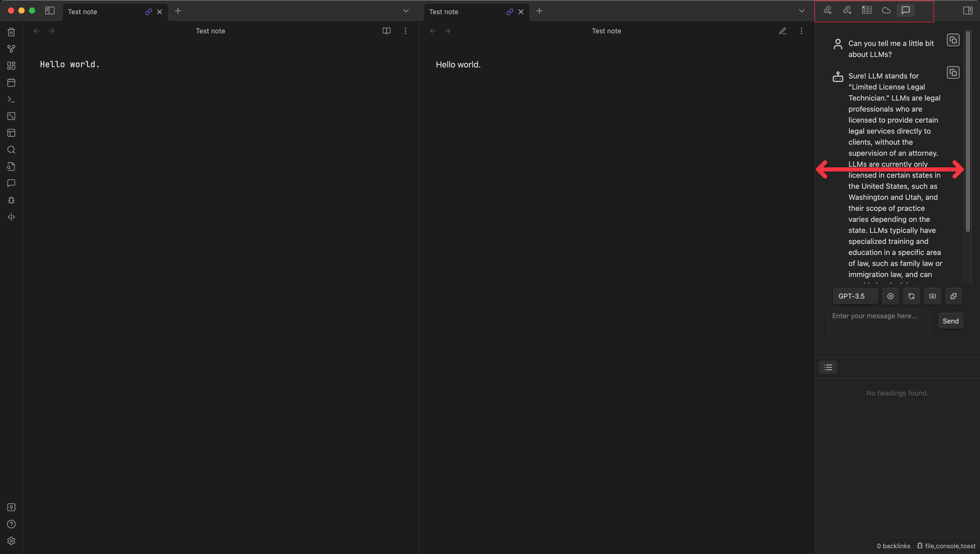Select the calendar icon in the sidebar
The image size is (980, 554).
(11, 82)
